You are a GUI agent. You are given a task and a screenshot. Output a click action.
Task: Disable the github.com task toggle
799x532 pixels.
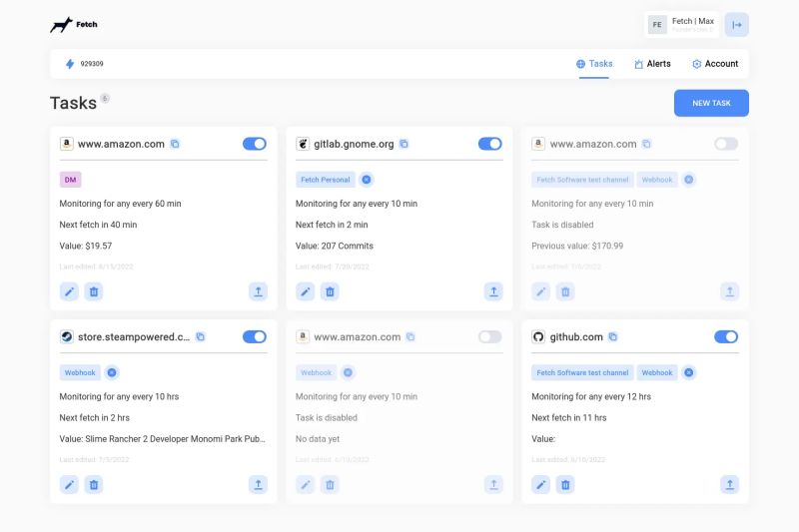(x=726, y=336)
